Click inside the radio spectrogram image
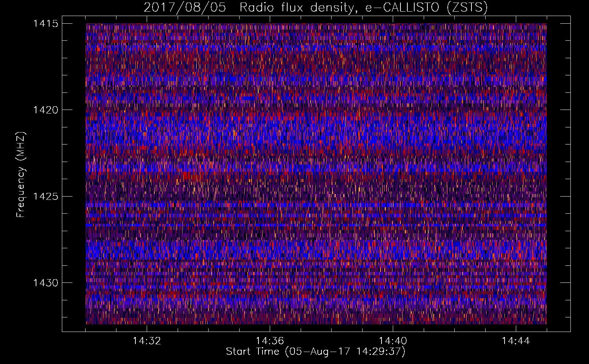Screen dimensions: 589x364 pyautogui.click(x=316, y=174)
